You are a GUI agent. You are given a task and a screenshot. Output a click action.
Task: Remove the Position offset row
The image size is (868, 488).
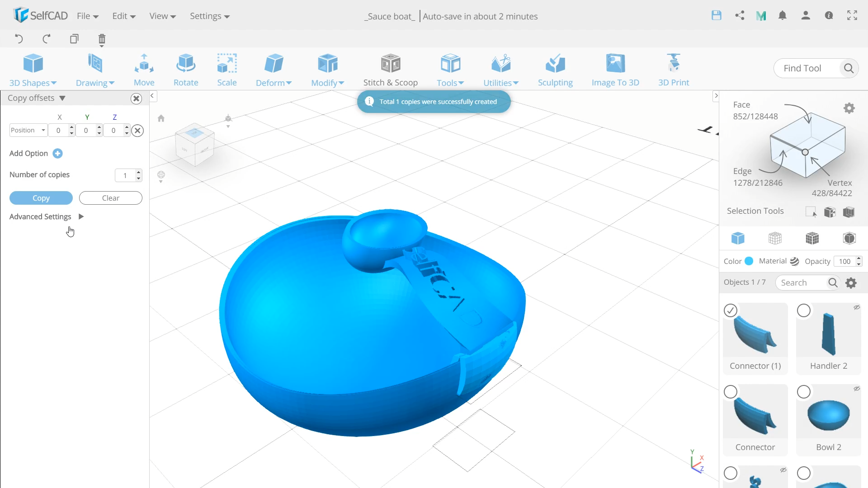138,131
